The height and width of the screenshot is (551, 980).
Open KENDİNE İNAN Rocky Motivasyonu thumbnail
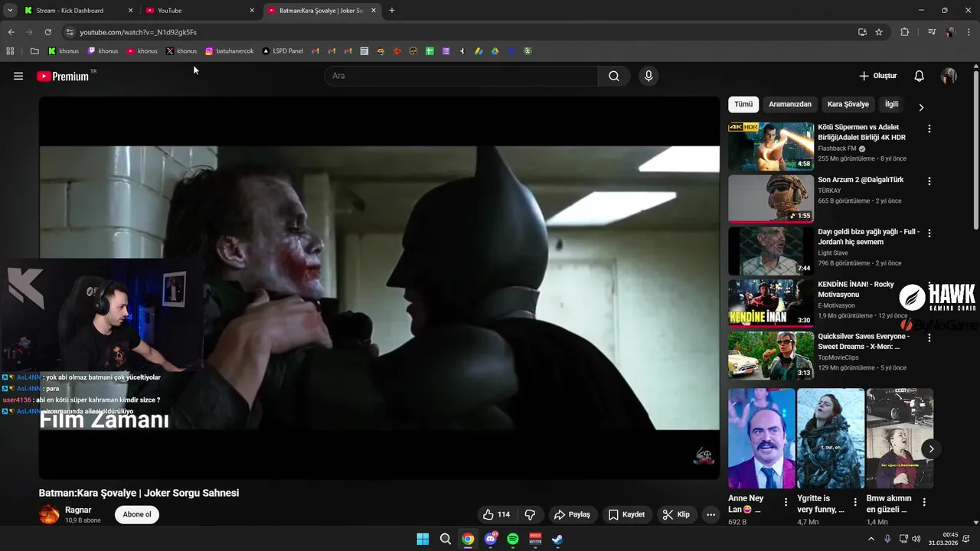771,303
